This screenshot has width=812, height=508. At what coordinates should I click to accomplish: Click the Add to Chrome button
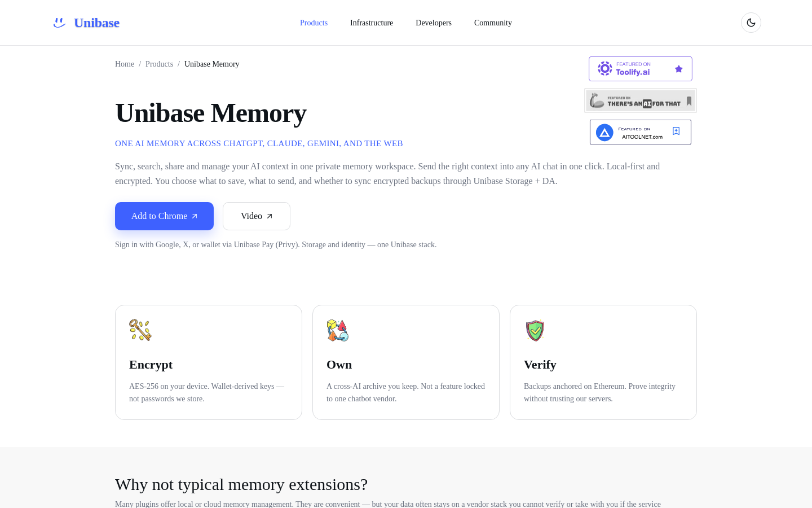164,216
